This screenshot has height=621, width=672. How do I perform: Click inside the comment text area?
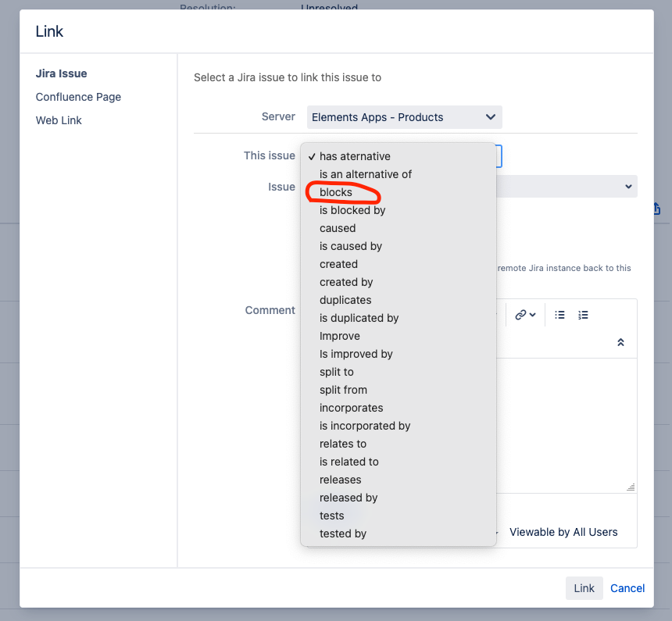point(547,422)
